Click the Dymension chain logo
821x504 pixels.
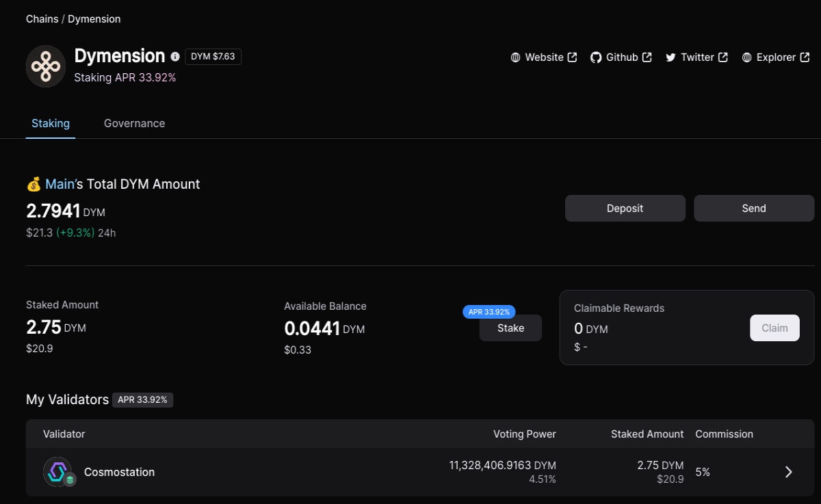(x=46, y=66)
